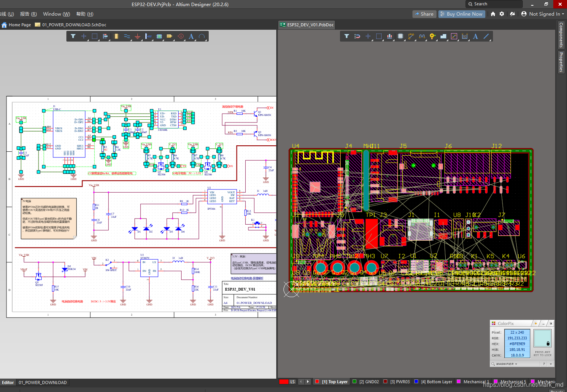Place a parameter set directive in the schematic
The height and width of the screenshot is (392, 567).
pos(181,36)
